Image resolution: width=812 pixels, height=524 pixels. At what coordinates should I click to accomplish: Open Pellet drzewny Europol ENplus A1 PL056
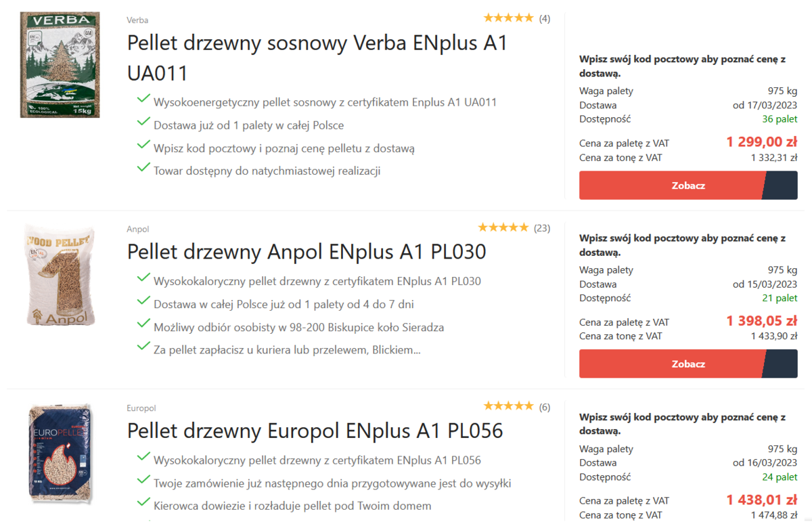(x=315, y=431)
